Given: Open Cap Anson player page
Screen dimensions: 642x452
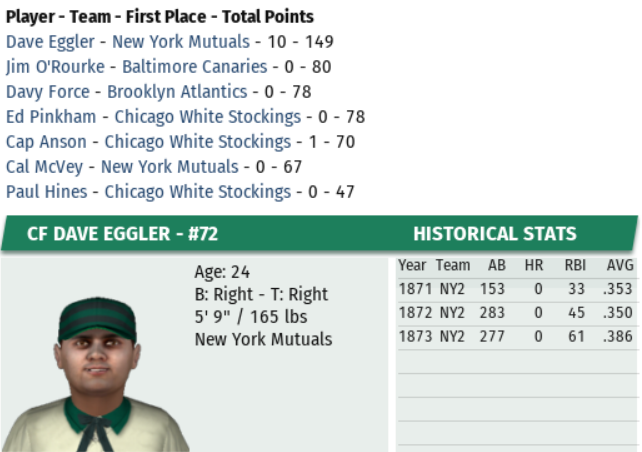Looking at the screenshot, I should click(46, 142).
